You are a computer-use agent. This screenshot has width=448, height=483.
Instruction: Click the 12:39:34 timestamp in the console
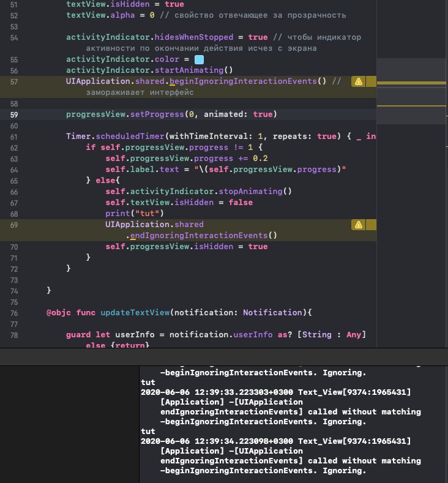click(x=244, y=441)
